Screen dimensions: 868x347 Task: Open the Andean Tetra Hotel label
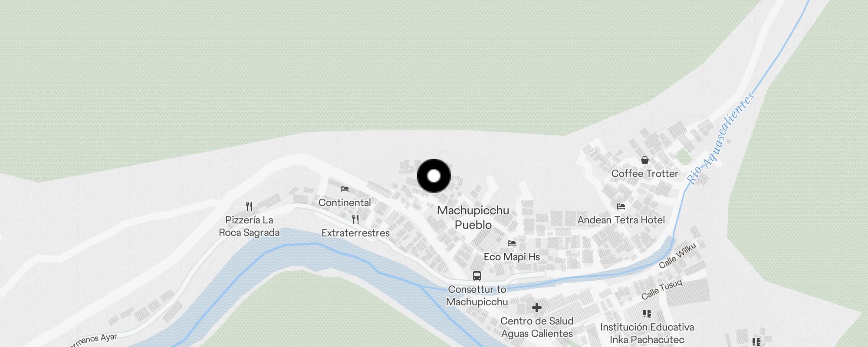(621, 220)
